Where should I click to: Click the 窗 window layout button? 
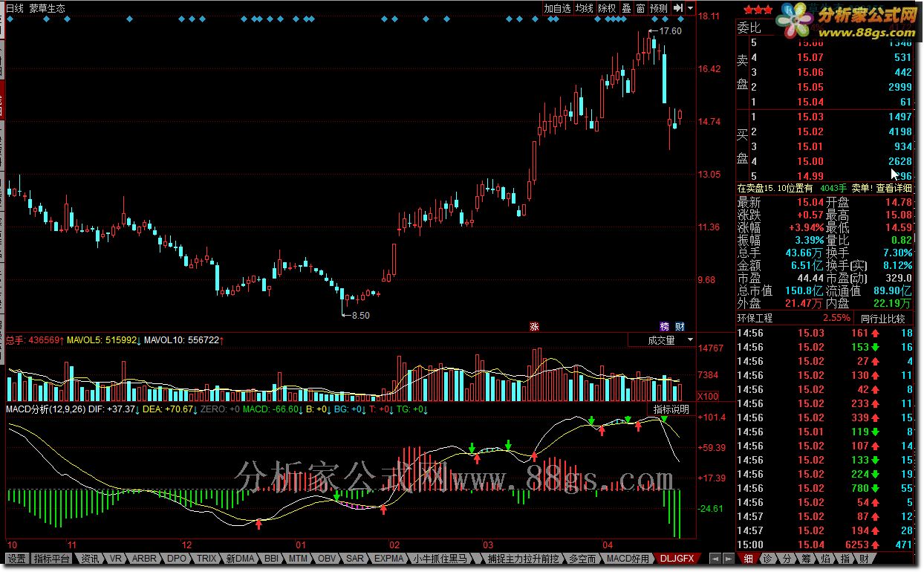tap(640, 8)
